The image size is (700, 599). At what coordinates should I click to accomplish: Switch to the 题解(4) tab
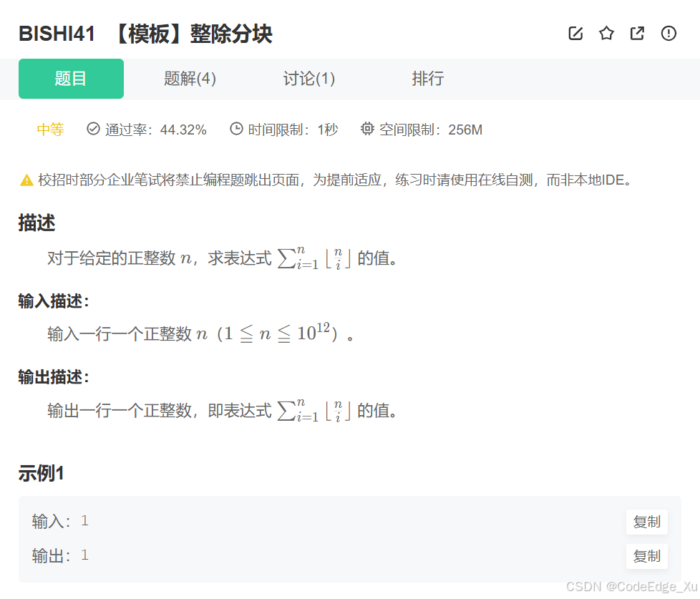point(188,79)
